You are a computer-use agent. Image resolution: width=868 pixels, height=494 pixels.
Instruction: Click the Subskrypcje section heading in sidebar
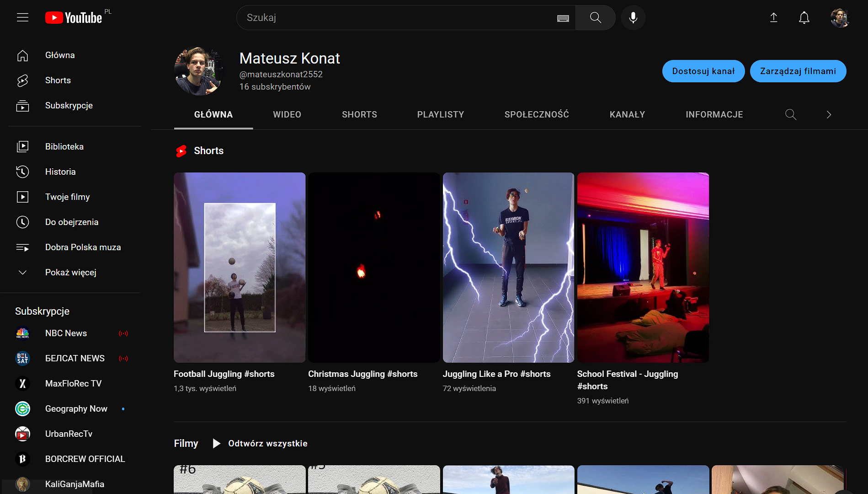coord(42,311)
